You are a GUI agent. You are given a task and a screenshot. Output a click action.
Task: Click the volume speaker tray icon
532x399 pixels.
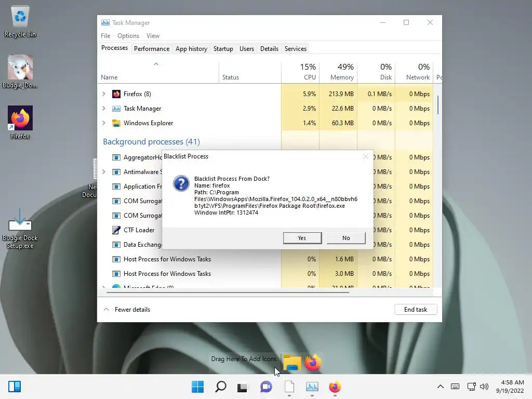tap(484, 387)
